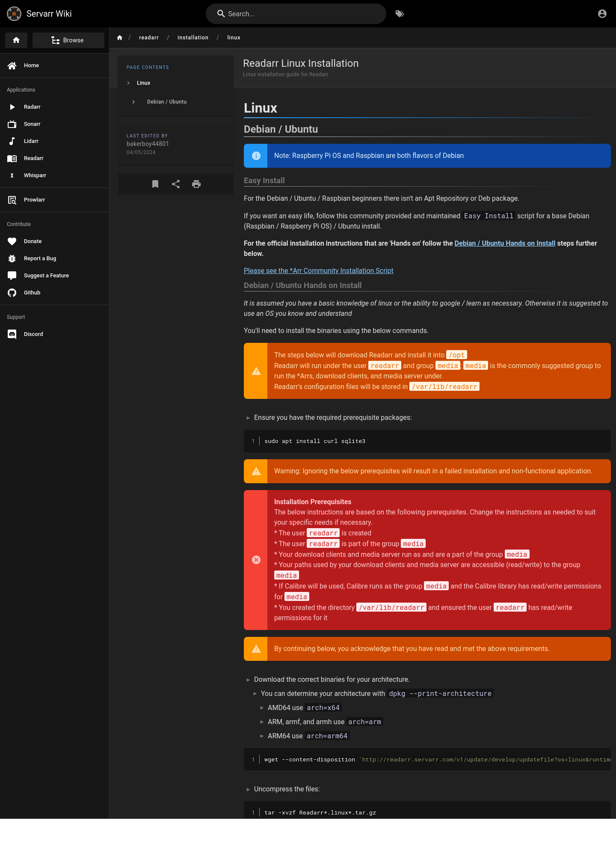616x856 pixels.
Task: Open the Prowlarr sidebar entry
Action: pos(54,200)
